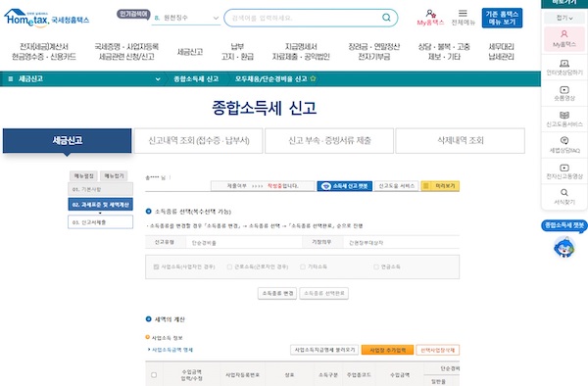This screenshot has height=386, width=588.
Task: Click 사업소득지급명세 불러오기 button
Action: point(324,350)
